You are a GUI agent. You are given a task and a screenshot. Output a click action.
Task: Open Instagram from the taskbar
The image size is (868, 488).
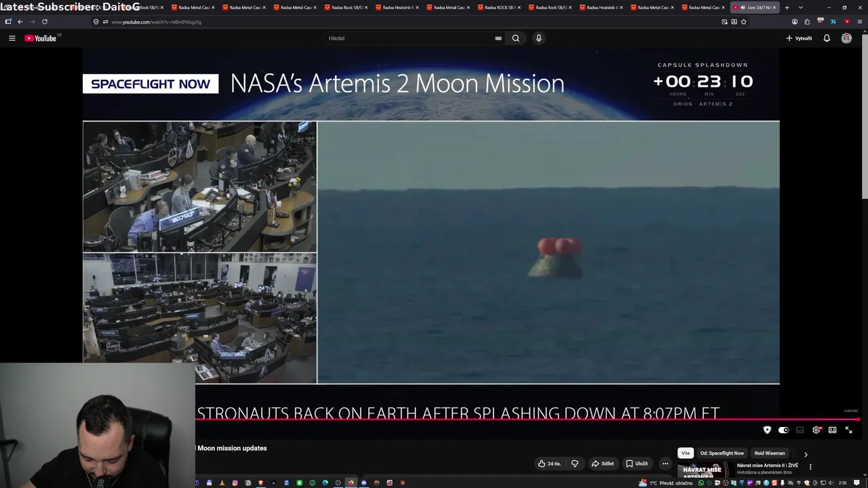(x=235, y=483)
